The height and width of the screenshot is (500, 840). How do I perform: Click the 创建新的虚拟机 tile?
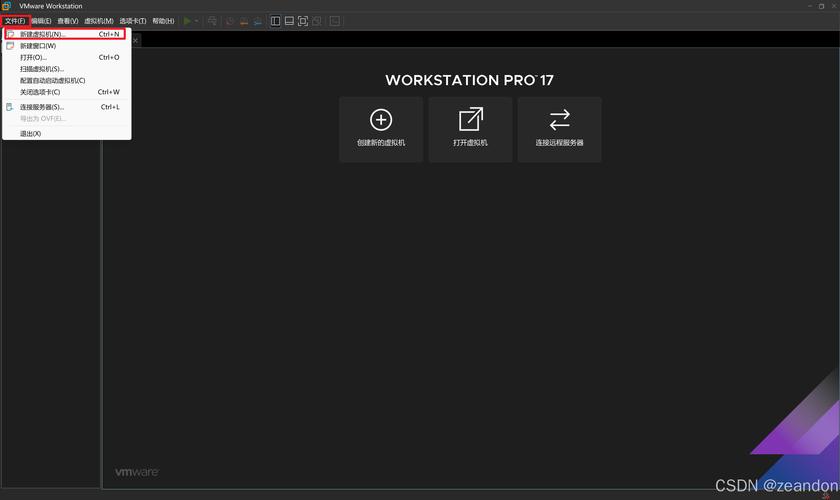pos(381,129)
